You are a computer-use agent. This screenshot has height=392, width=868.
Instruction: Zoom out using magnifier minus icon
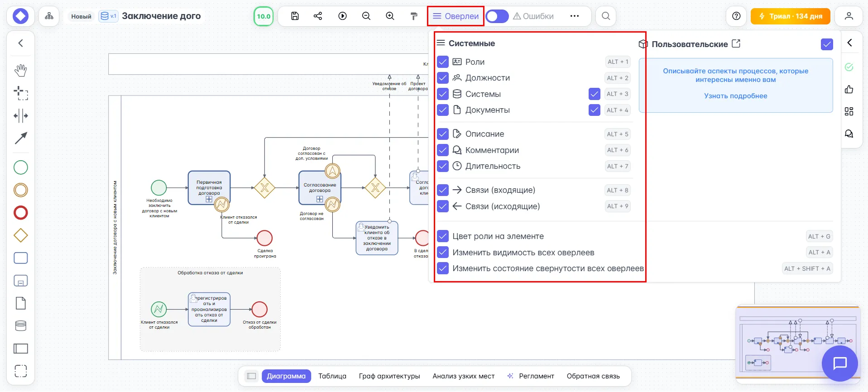pyautogui.click(x=366, y=16)
